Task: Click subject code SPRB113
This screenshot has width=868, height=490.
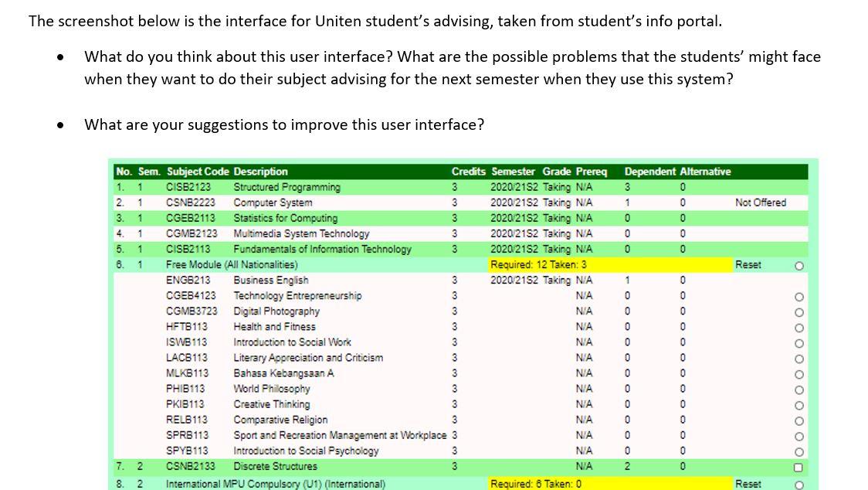Action: point(187,435)
